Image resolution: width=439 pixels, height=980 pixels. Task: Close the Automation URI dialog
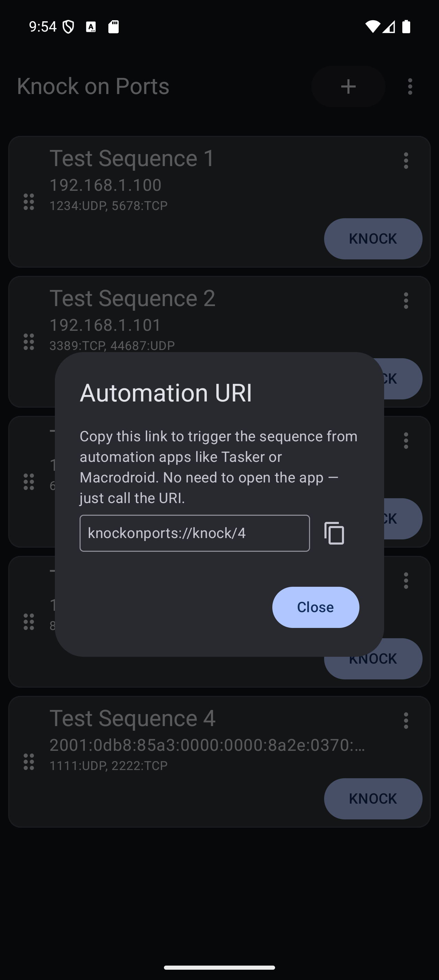click(315, 607)
